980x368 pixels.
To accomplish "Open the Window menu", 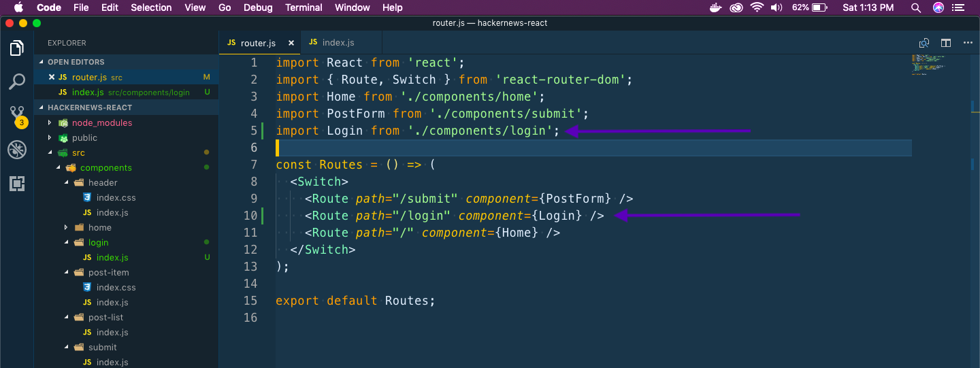I will (353, 7).
